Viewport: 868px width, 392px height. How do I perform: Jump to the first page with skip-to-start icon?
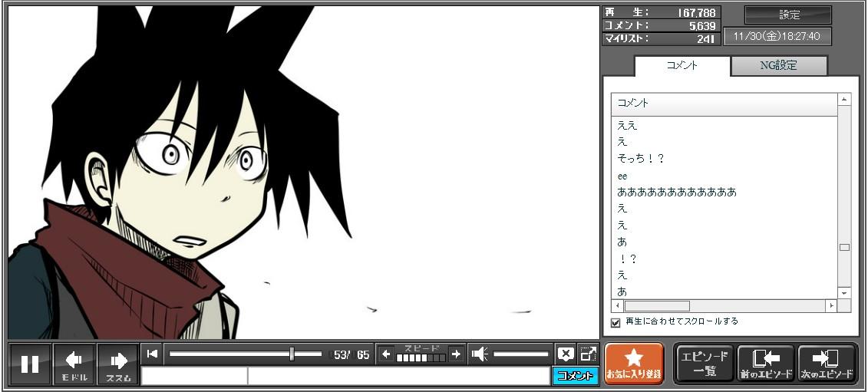tap(153, 354)
